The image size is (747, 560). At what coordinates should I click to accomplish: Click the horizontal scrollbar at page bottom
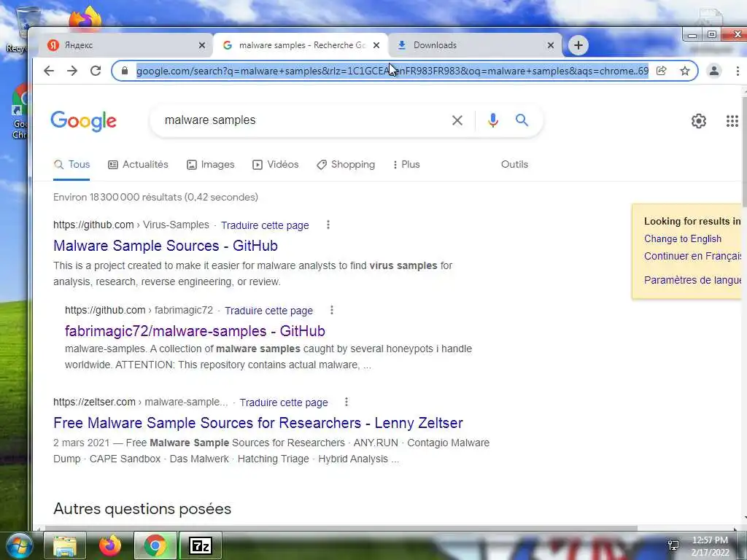pos(341,528)
